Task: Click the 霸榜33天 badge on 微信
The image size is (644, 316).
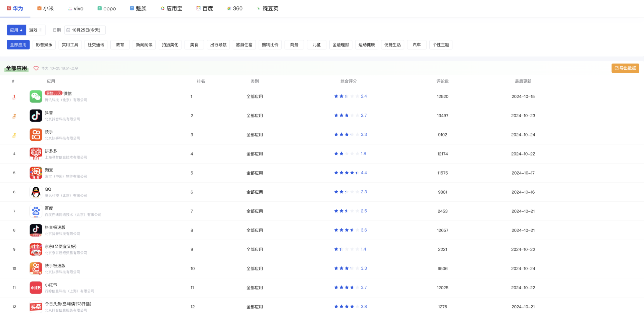Action: (54, 93)
